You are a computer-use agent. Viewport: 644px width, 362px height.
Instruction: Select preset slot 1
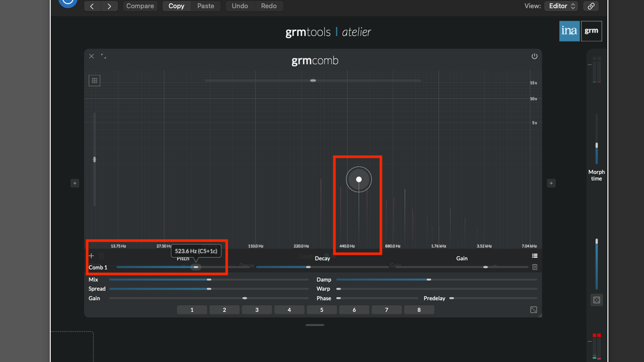pyautogui.click(x=192, y=310)
